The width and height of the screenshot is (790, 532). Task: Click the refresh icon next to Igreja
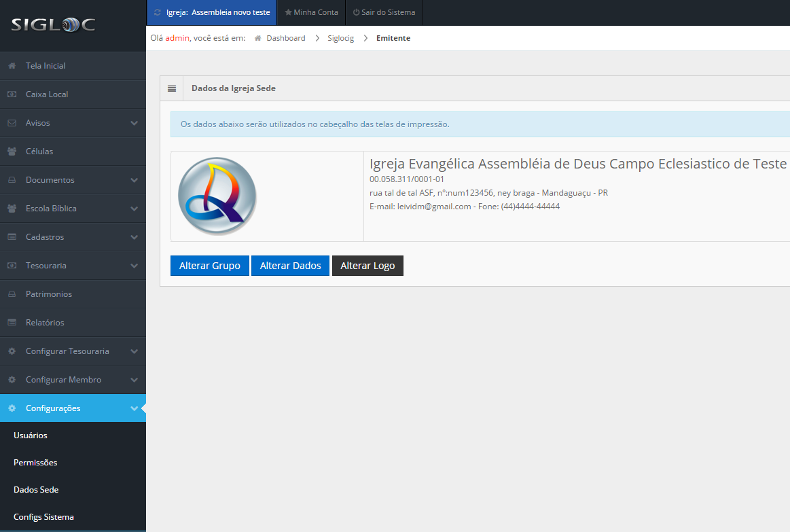coord(158,13)
